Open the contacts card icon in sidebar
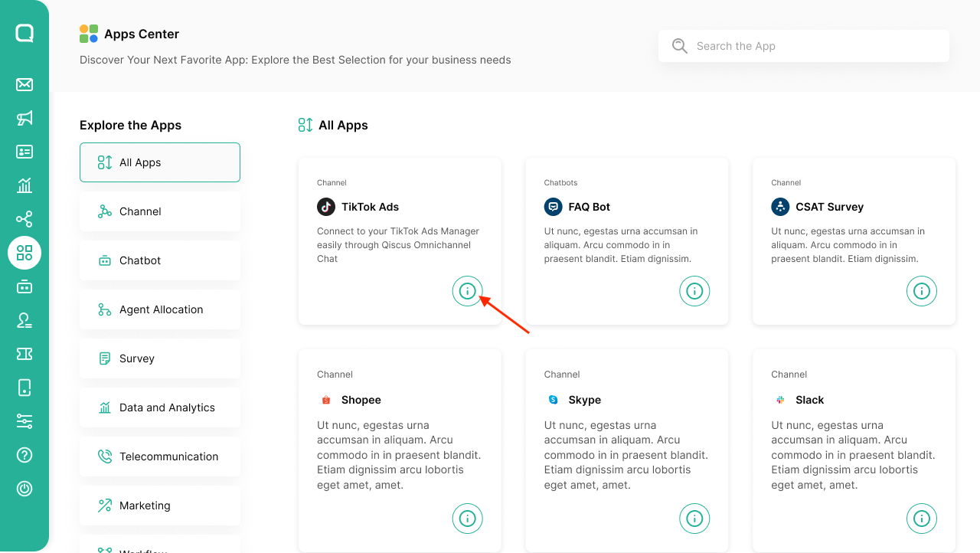Image resolution: width=980 pixels, height=553 pixels. tap(24, 152)
